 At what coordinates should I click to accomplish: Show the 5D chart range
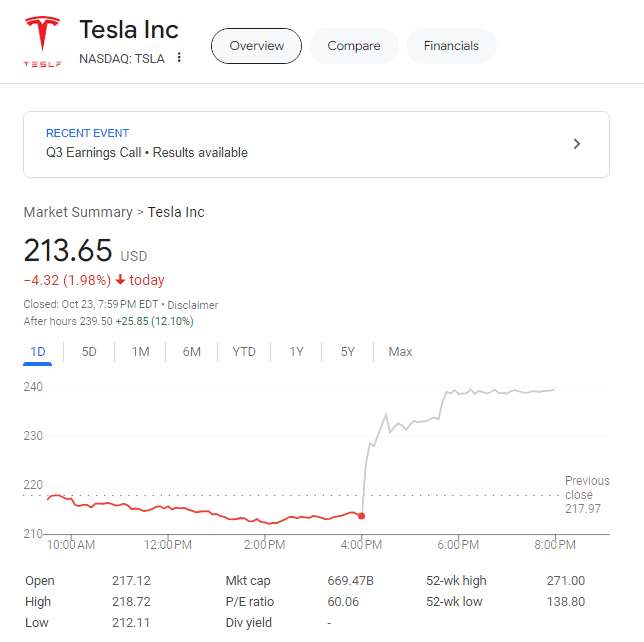click(x=89, y=352)
